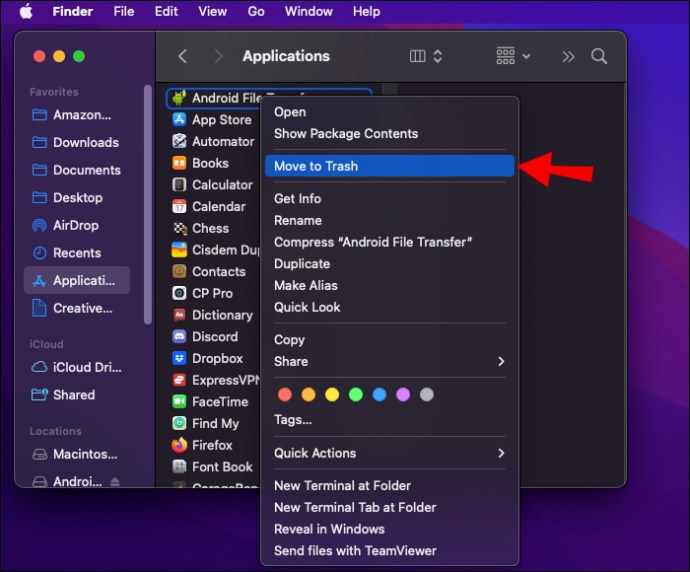Viewport: 690px width, 572px height.
Task: Select the FaceTime app icon
Action: (179, 401)
